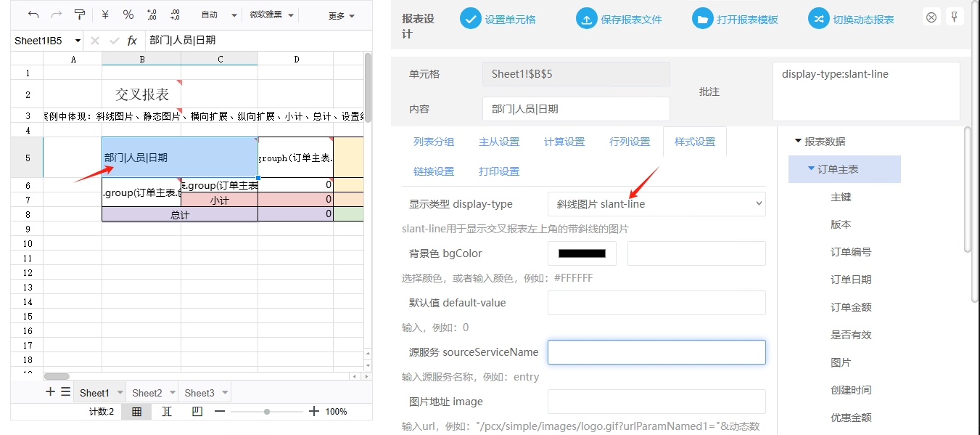
Task: Click the undo arrow in spreadsheet toolbar
Action: pos(33,15)
